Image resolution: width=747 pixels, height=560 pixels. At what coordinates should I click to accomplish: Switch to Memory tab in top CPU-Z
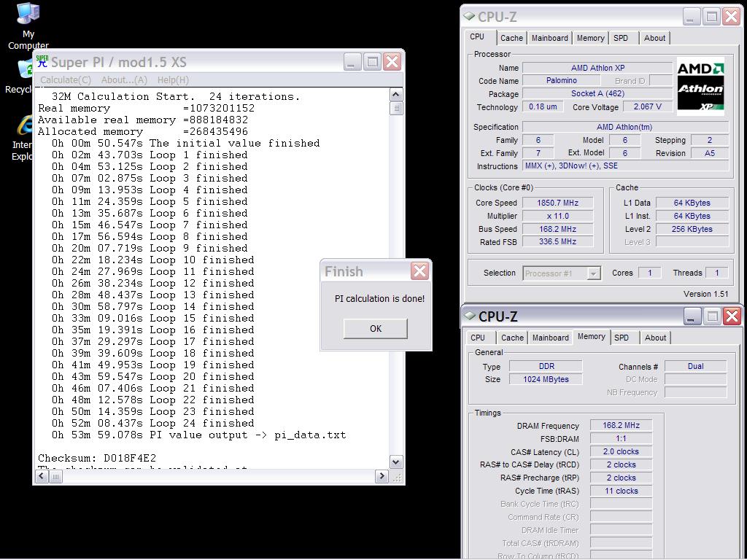590,38
